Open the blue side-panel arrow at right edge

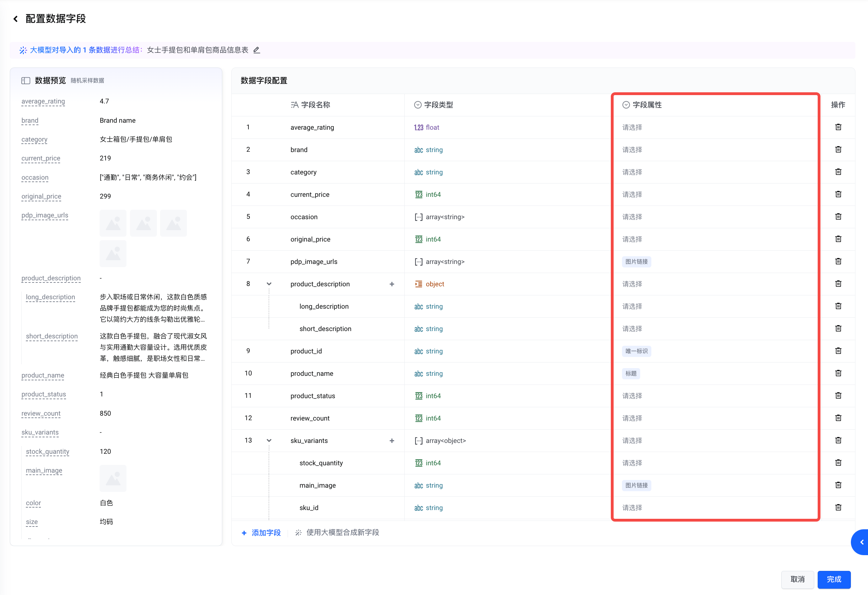pyautogui.click(x=861, y=542)
